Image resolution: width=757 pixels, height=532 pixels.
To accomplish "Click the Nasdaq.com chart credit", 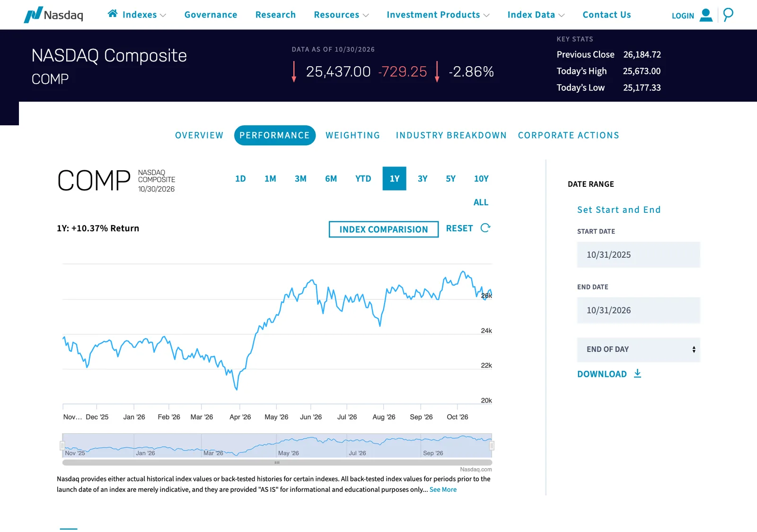I will click(x=476, y=469).
